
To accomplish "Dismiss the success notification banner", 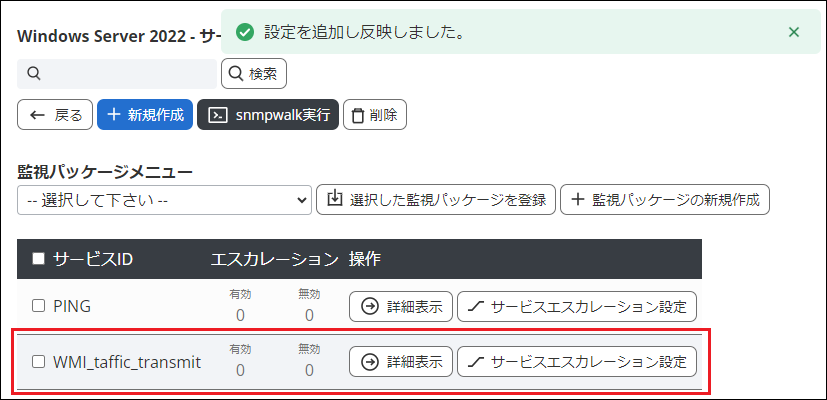I will 794,32.
